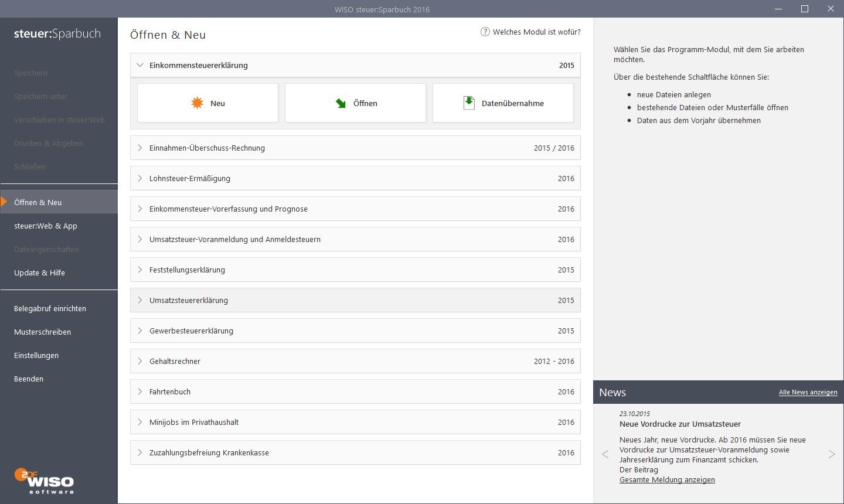
Task: Show next news item with right arrow
Action: click(831, 454)
